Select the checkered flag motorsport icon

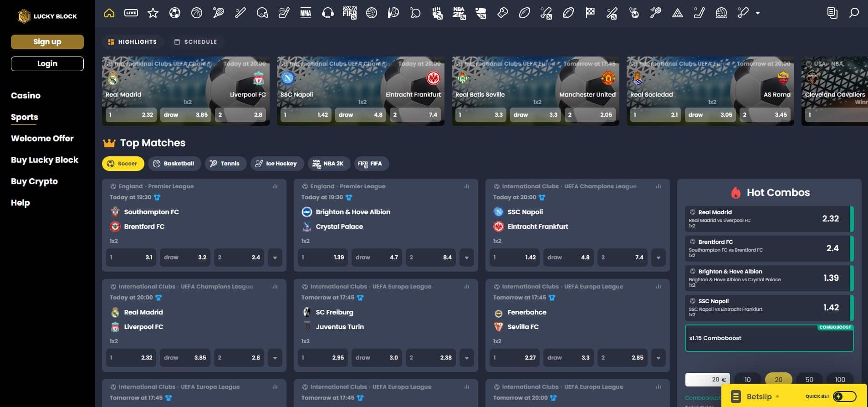pyautogui.click(x=590, y=13)
